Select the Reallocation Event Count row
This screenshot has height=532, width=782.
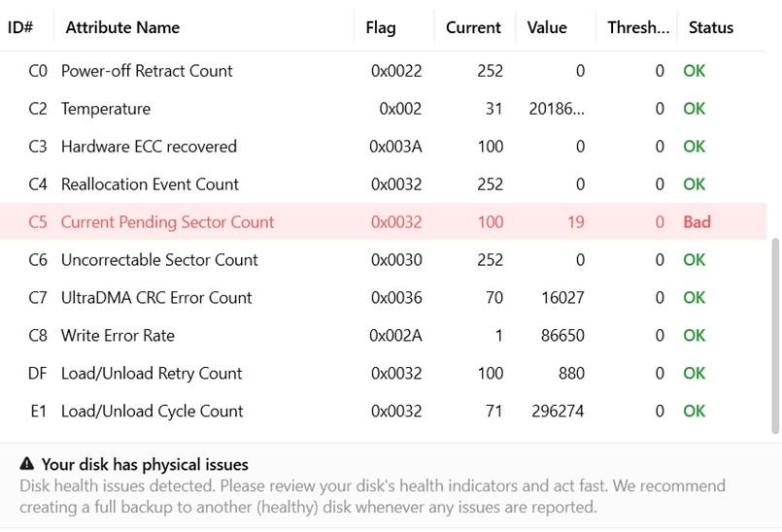(383, 184)
